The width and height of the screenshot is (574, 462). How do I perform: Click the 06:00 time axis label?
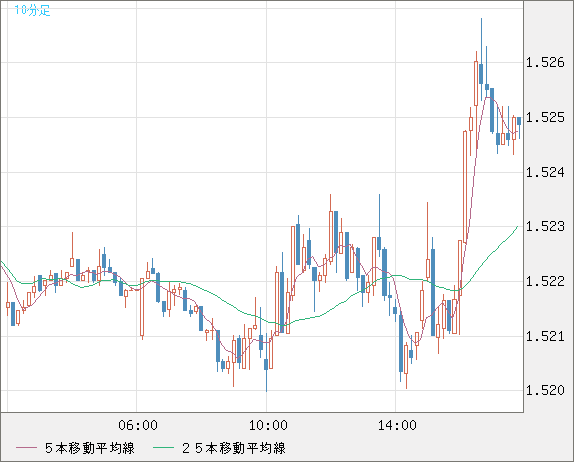(x=138, y=425)
